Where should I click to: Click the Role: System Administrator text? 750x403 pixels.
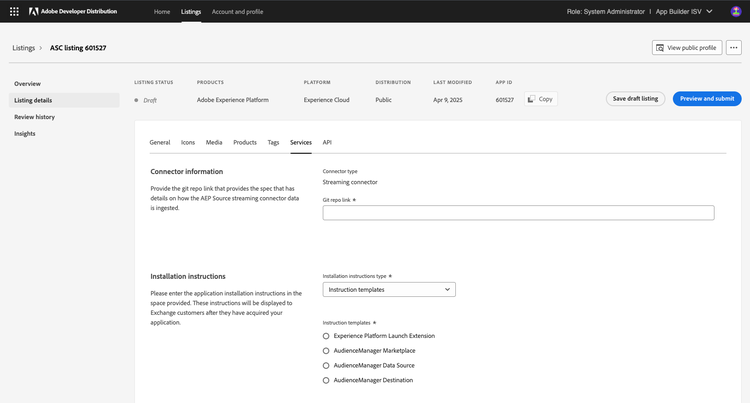(x=606, y=11)
